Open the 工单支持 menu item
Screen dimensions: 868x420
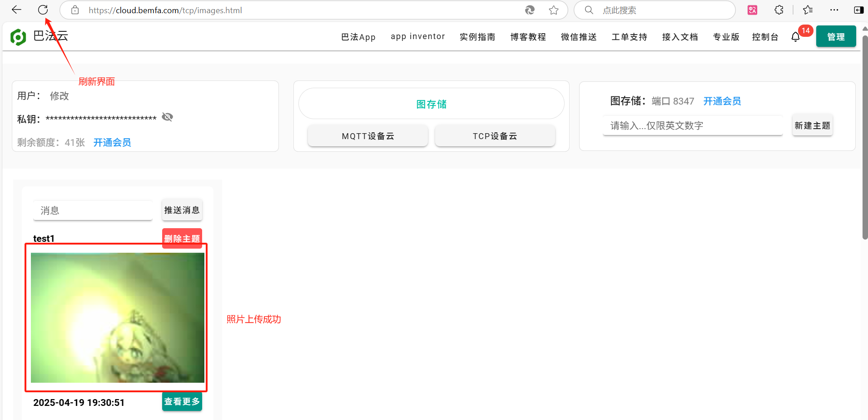tap(630, 37)
